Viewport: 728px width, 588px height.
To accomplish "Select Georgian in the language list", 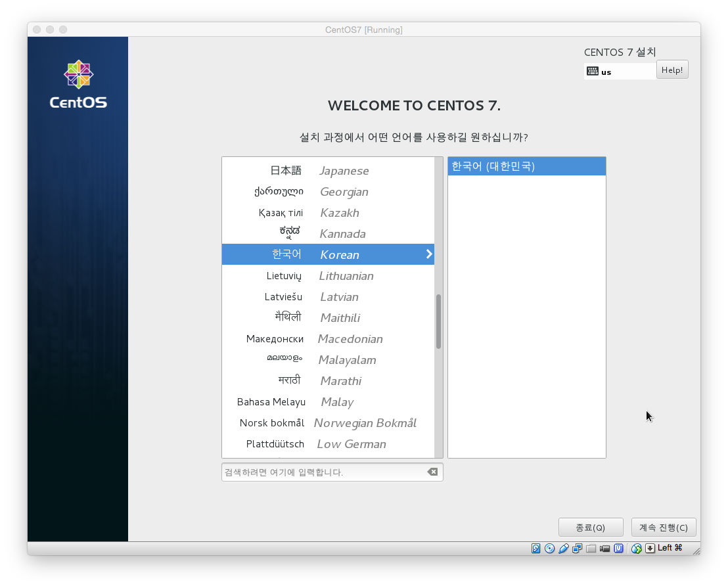I will tap(329, 191).
